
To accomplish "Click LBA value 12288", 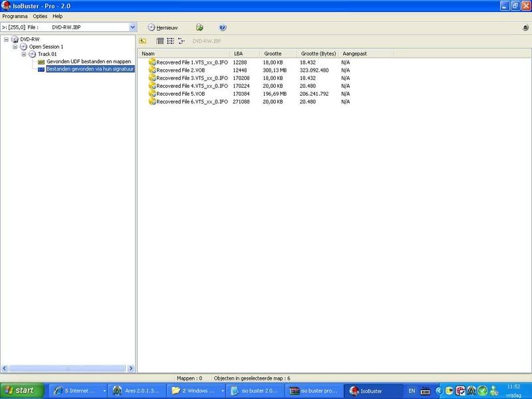I will pyautogui.click(x=240, y=63).
